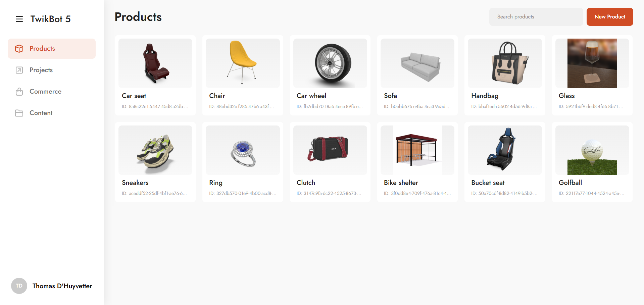Select the Car wheel product card
This screenshot has width=644, height=305.
tap(330, 75)
